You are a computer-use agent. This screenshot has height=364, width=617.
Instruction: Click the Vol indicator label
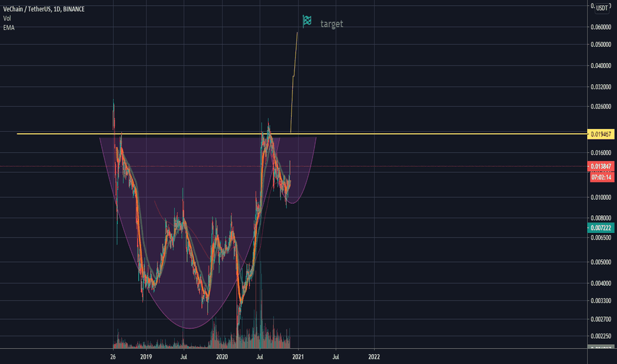[7, 18]
